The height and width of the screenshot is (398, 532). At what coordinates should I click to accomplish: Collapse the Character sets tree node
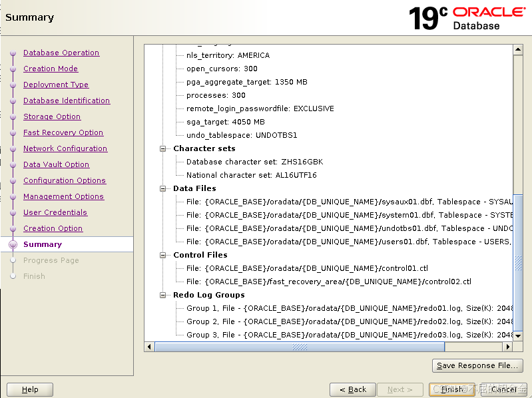pos(163,148)
